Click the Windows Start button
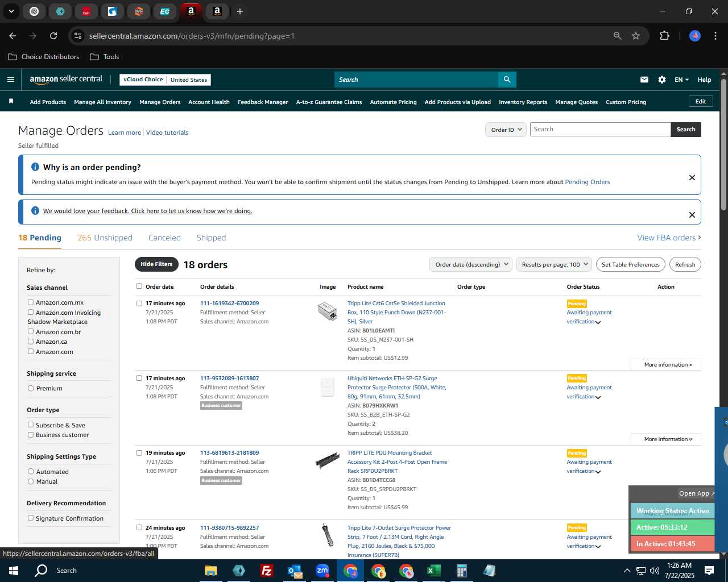 14,571
